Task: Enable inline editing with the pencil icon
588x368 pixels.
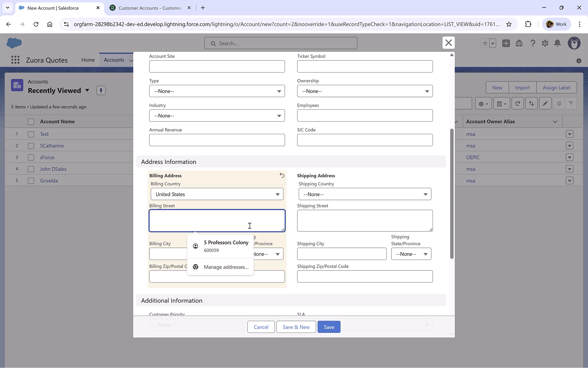Action: coord(545,103)
